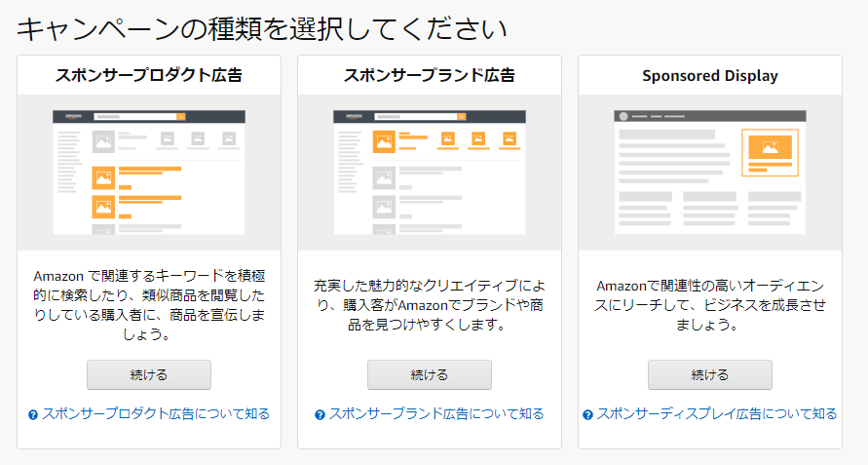
Task: Click orange display ad image in Sponsored Display preview
Action: [770, 147]
